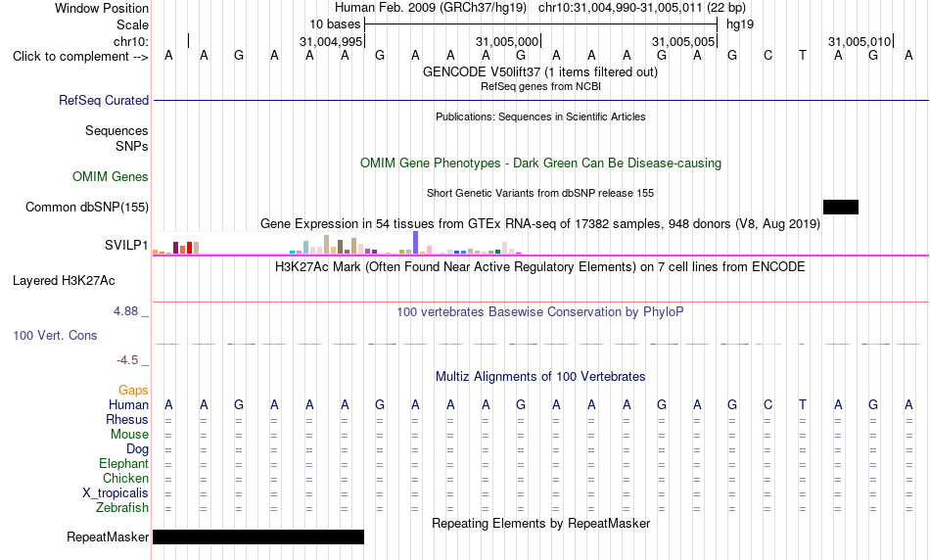Click the '10 bases' scale bar
Image resolution: width=930 pixels, height=560 pixels.
[x=541, y=24]
